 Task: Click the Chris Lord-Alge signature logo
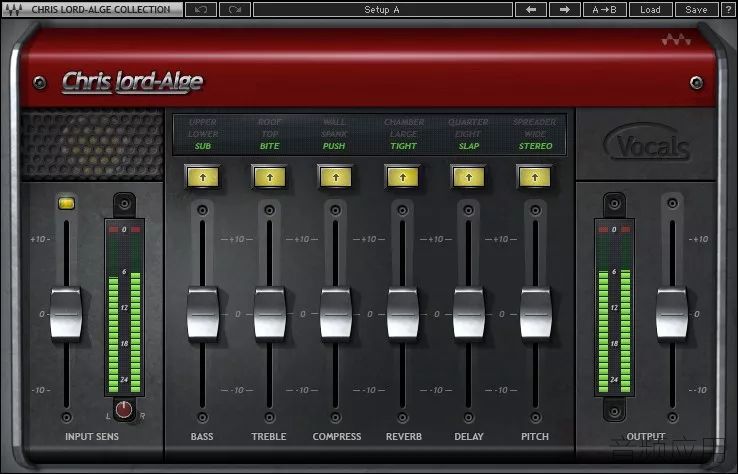click(133, 82)
